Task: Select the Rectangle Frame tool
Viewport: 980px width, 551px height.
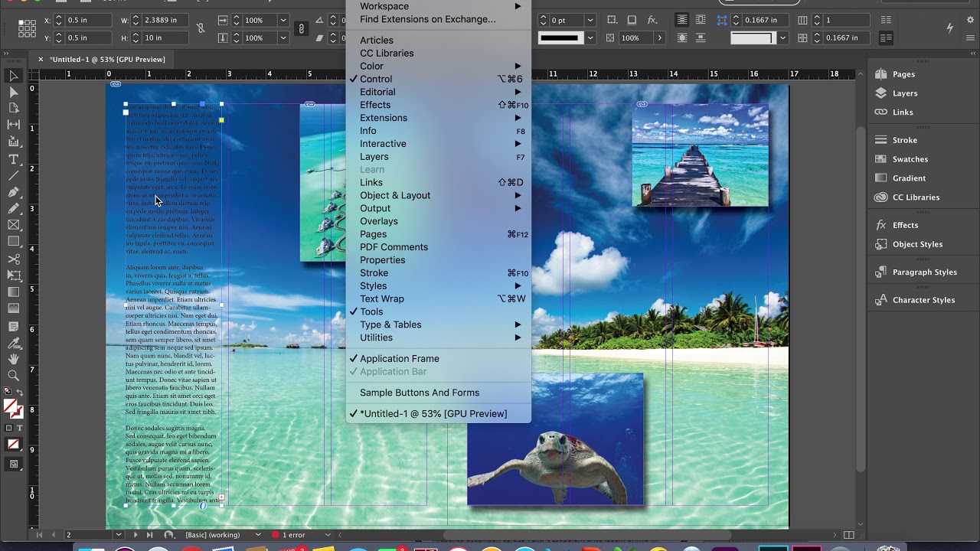Action: tap(13, 225)
